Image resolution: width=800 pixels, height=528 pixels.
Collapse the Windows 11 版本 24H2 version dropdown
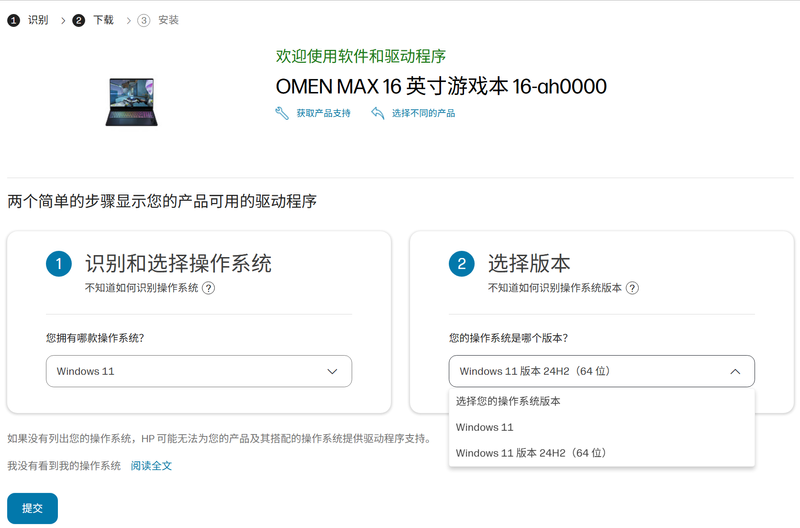(602, 371)
